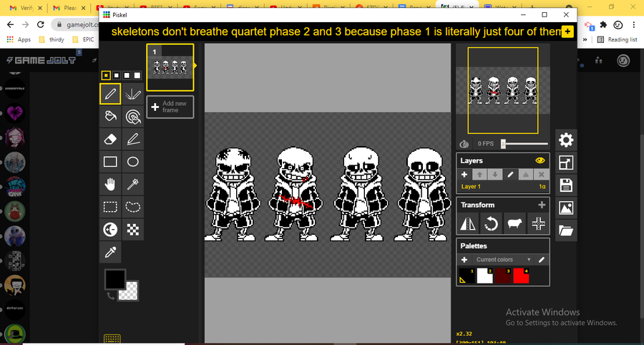Select the Dithering checker tool
The width and height of the screenshot is (644, 345).
(x=132, y=230)
